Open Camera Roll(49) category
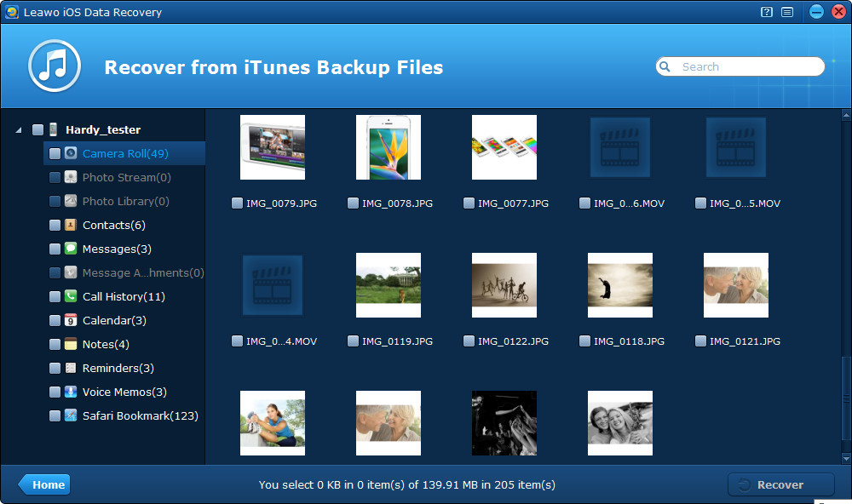The image size is (852, 504). pyautogui.click(x=125, y=154)
